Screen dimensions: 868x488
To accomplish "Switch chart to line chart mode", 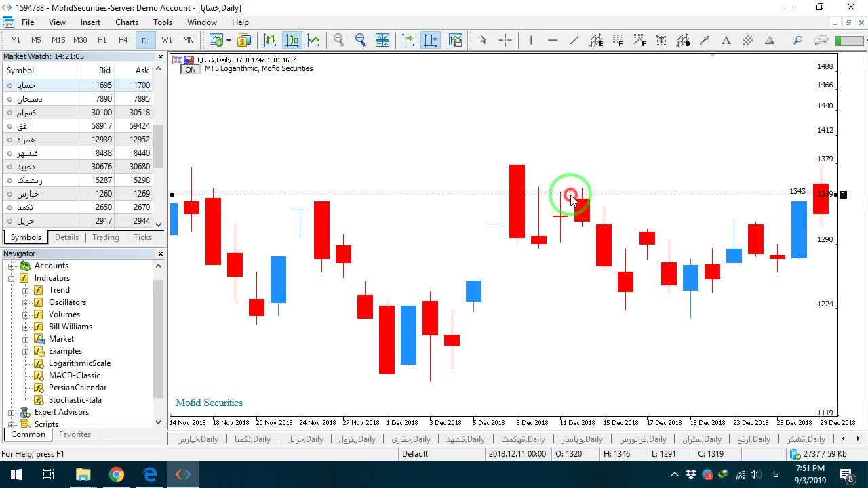I will click(313, 40).
